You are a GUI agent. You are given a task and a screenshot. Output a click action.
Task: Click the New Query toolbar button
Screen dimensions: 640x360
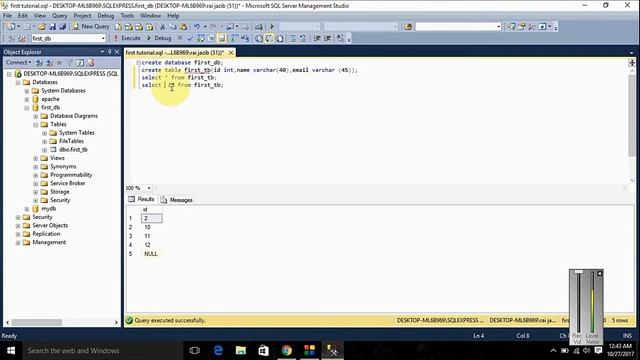pyautogui.click(x=91, y=27)
